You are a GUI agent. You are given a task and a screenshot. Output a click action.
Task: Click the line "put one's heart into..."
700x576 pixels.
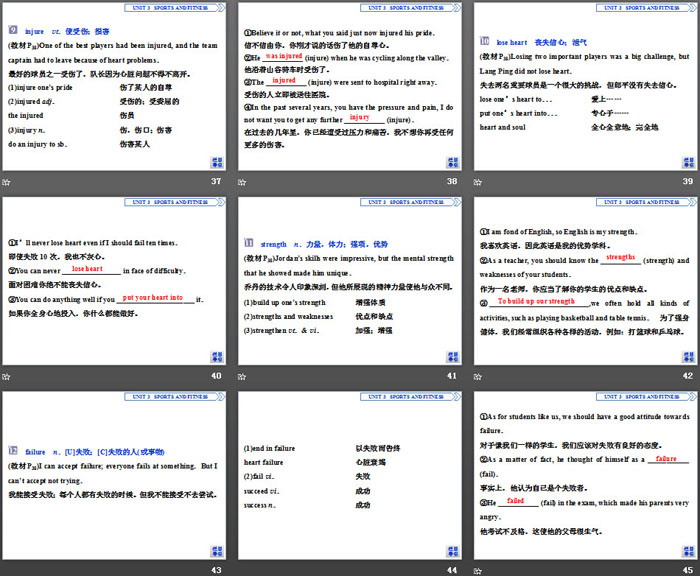point(518,113)
